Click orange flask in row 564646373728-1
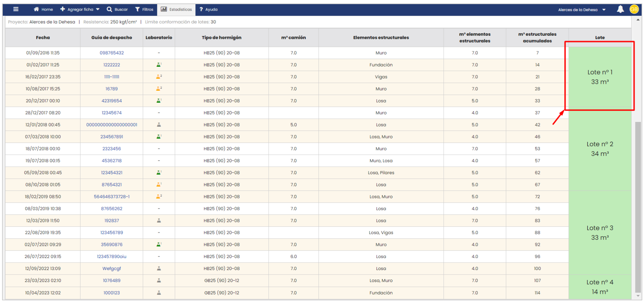The image size is (644, 302). [159, 197]
